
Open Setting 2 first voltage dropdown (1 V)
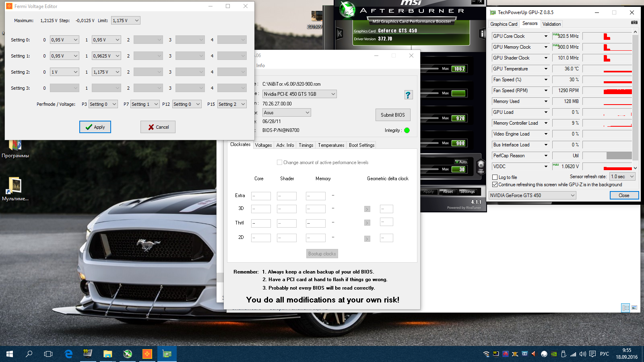pyautogui.click(x=64, y=72)
